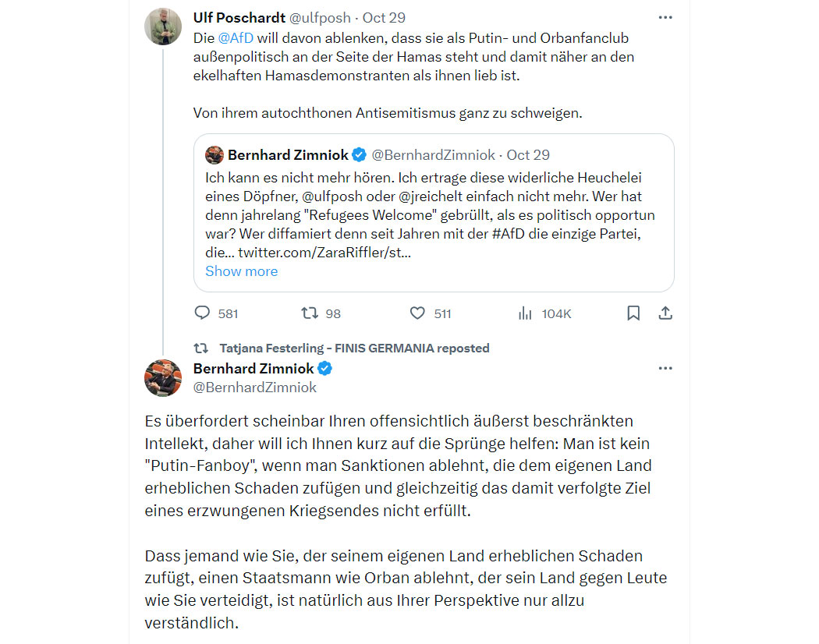Repost the tweet with 98 reposts

pos(310,313)
